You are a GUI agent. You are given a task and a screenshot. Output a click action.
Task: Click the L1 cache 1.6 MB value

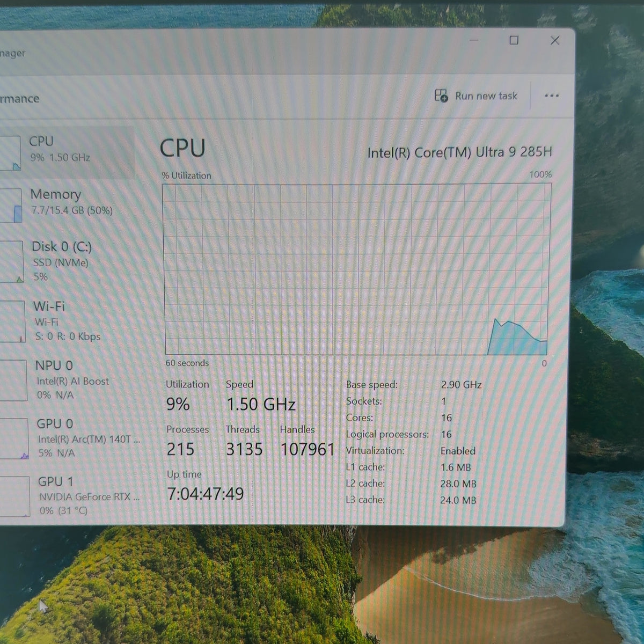pos(456,467)
